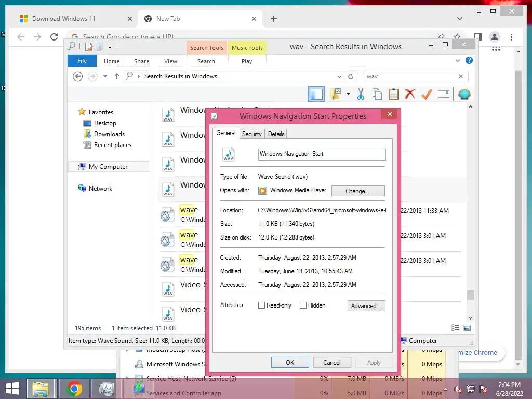Enable the Read-only attribute checkbox
This screenshot has width=532, height=399.
[261, 305]
